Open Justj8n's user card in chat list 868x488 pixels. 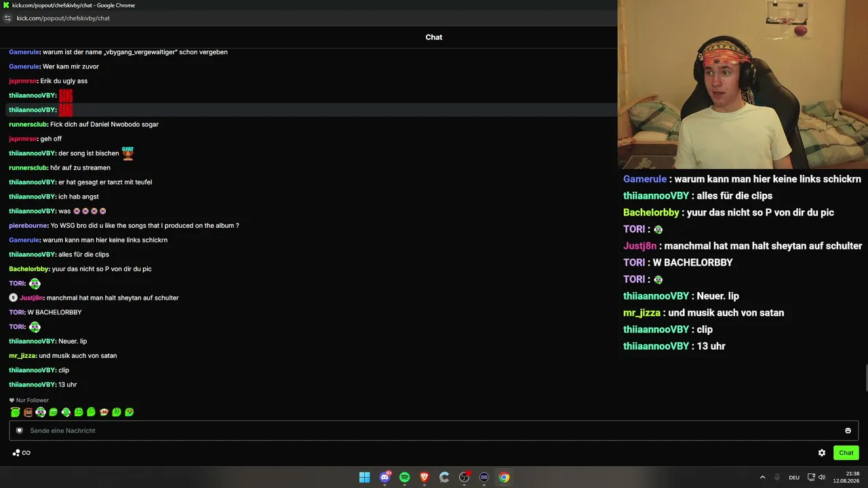(31, 298)
